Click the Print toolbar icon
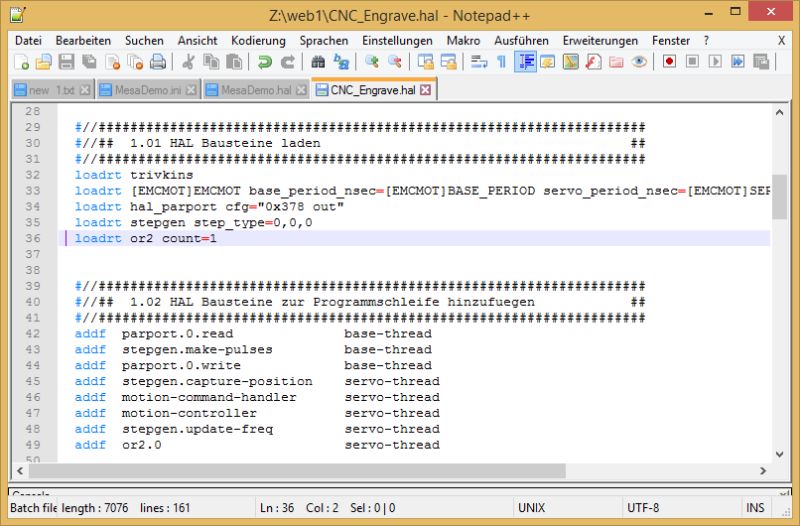Image resolution: width=800 pixels, height=526 pixels. pos(158,62)
